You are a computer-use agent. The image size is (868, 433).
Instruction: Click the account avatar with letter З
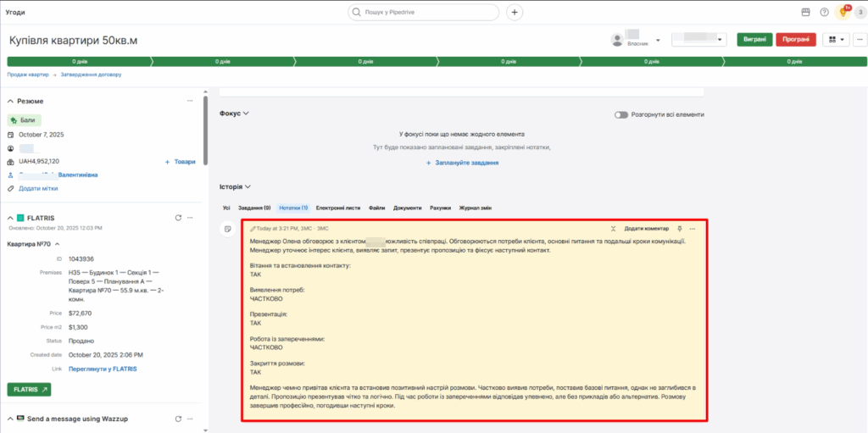[861, 12]
